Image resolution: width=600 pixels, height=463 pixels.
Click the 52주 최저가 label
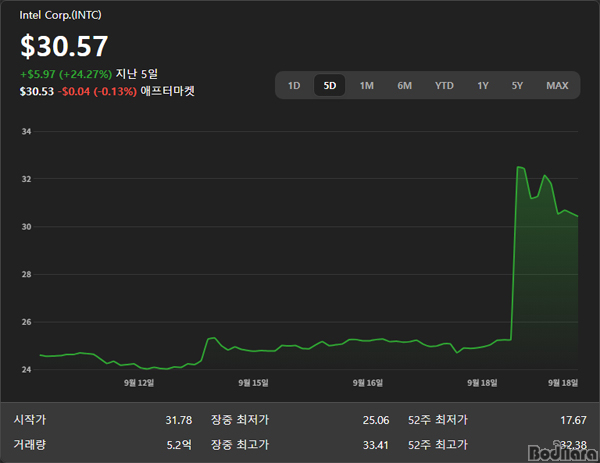point(438,419)
